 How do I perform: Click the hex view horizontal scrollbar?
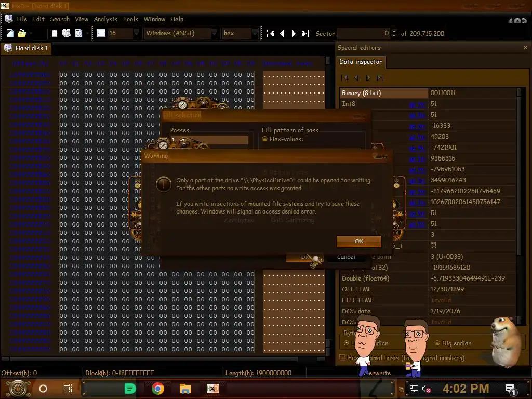pyautogui.click(x=163, y=358)
